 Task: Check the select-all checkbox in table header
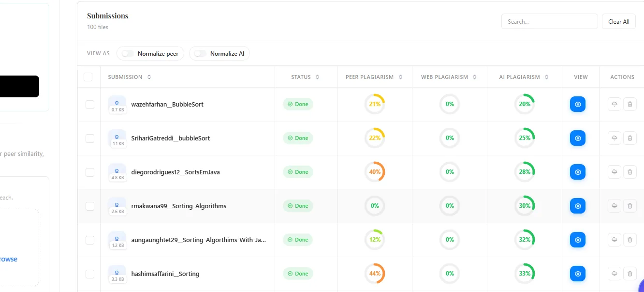coord(88,77)
